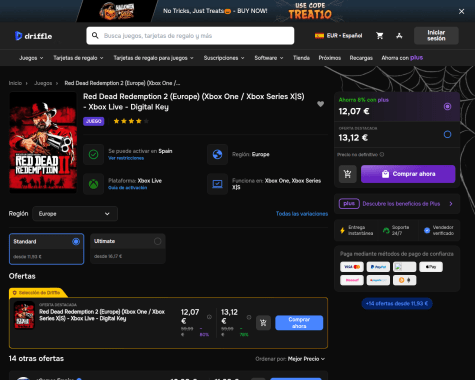
Task: Click info icon beside 12,07 € offer price
Action: pos(209,317)
